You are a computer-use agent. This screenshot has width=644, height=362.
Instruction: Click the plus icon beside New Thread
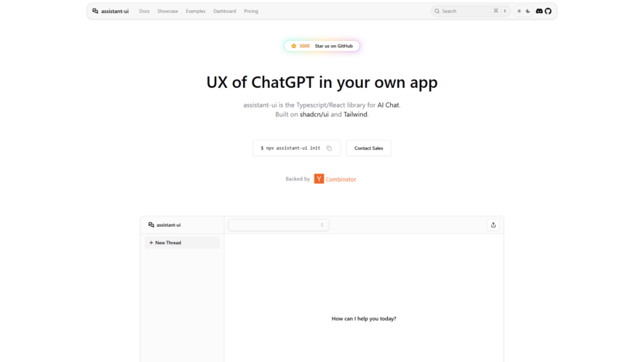(x=151, y=243)
